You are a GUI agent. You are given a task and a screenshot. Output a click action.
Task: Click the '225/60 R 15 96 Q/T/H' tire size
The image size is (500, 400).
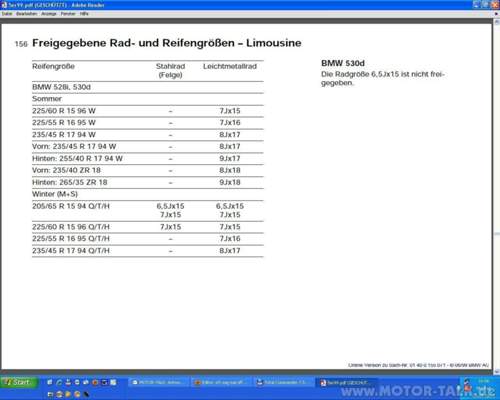coord(71,227)
